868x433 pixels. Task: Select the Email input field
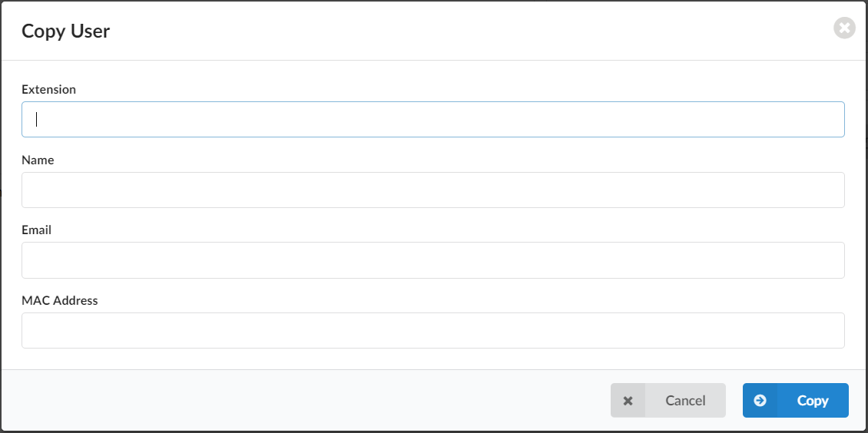(433, 260)
